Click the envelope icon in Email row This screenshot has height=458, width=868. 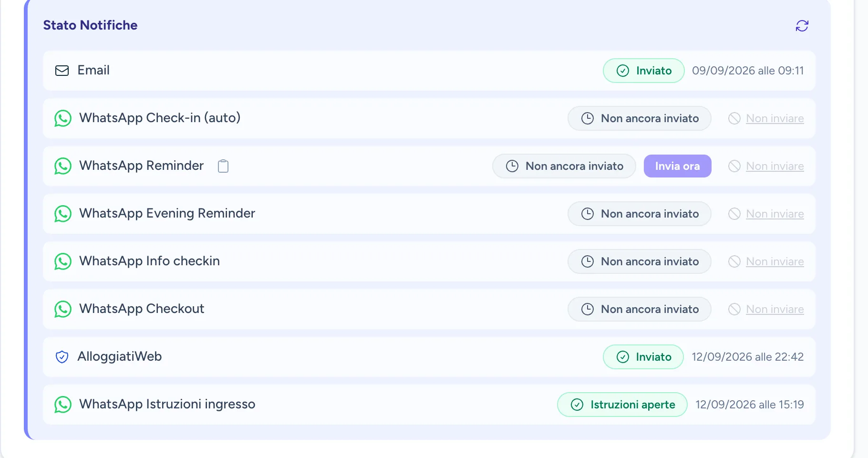click(62, 71)
